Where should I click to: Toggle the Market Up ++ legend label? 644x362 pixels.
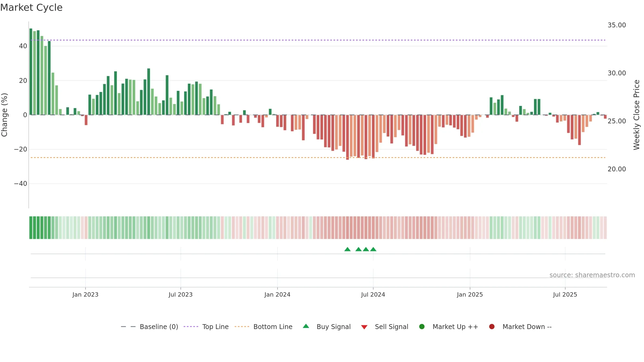coord(455,327)
